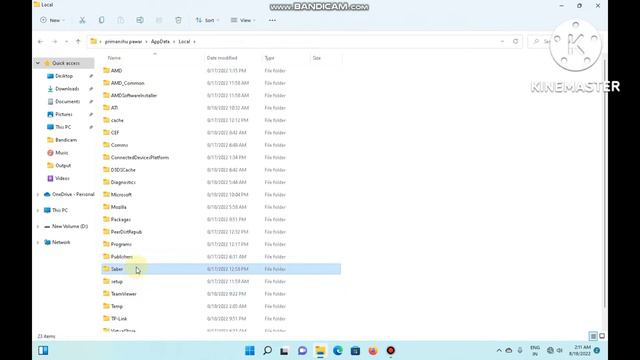640x360 pixels.
Task: Switch to large thumbnails view icon
Action: tap(602, 336)
